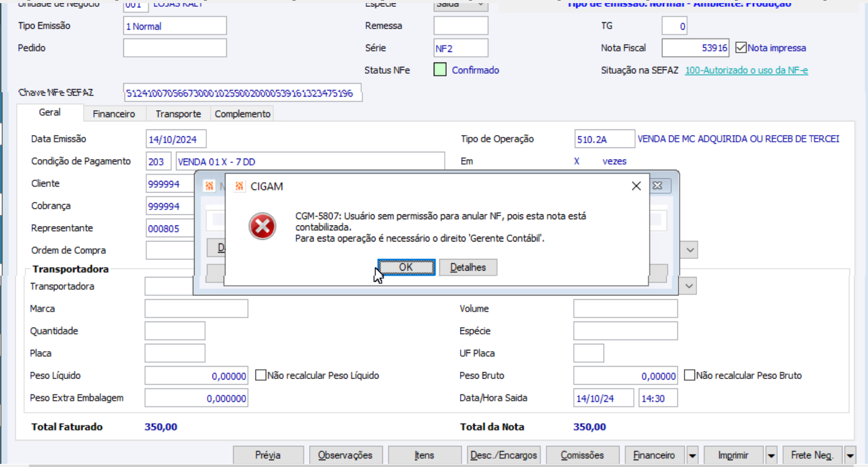Click the Remessa input box
The width and height of the screenshot is (868, 467).
coord(461,26)
